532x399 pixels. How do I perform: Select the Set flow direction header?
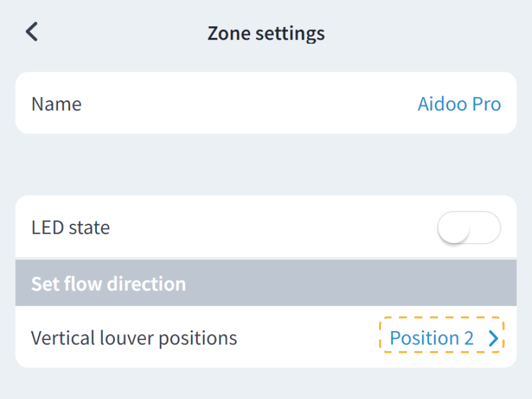pos(109,284)
